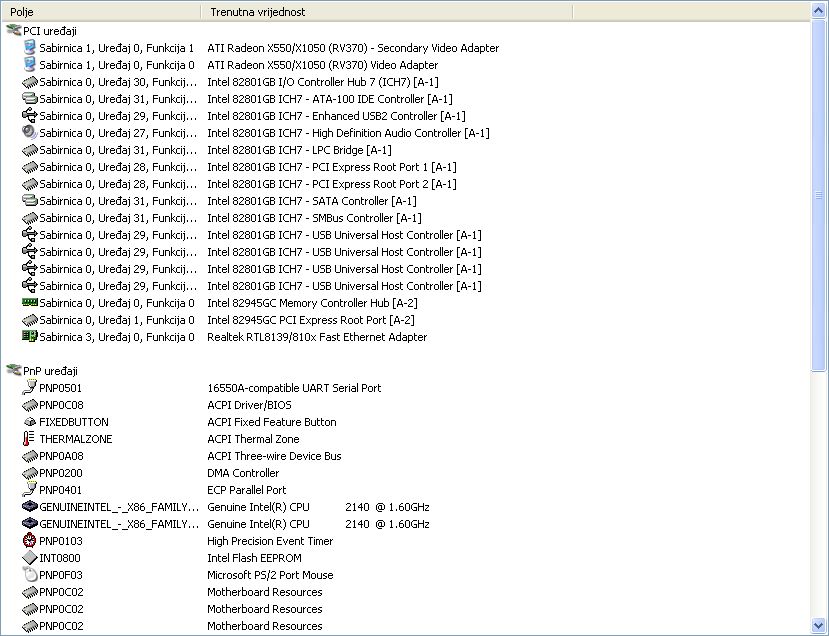Viewport: 829px width, 636px height.
Task: Click 'Intel 82801GB ICH7 - SMBus Controller [A-1]' value
Action: 314,218
